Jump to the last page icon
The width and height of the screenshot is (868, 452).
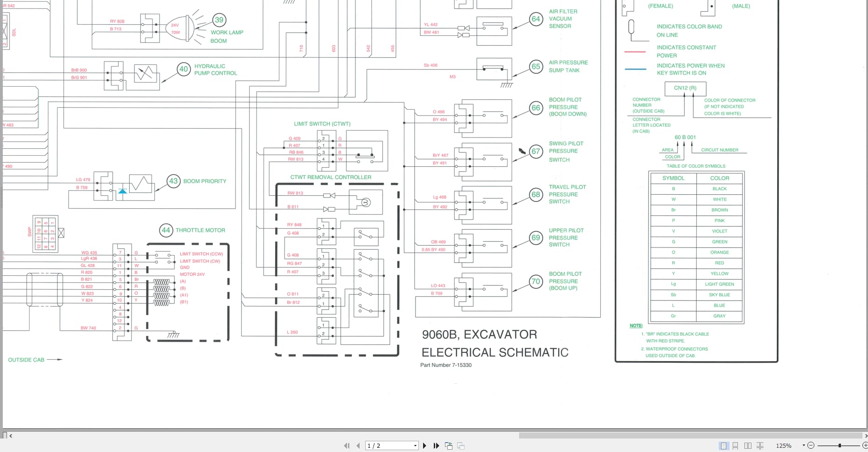pos(437,445)
